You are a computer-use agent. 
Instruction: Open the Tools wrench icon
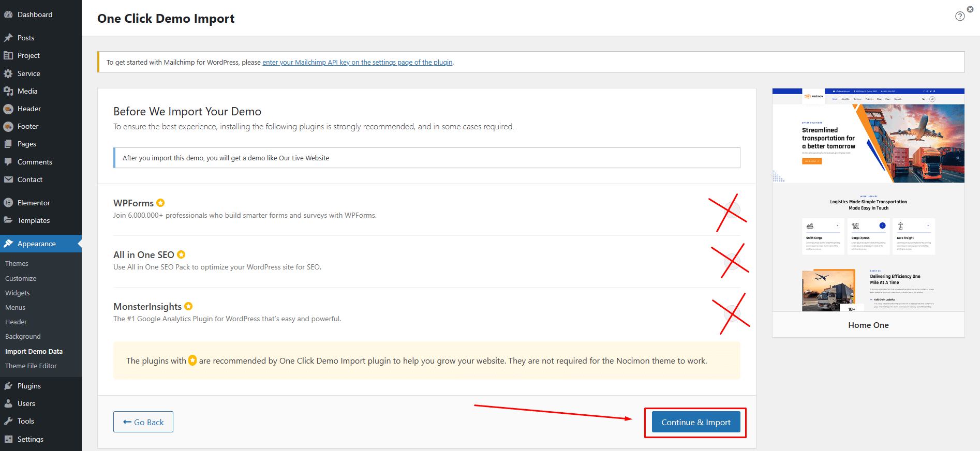8,421
